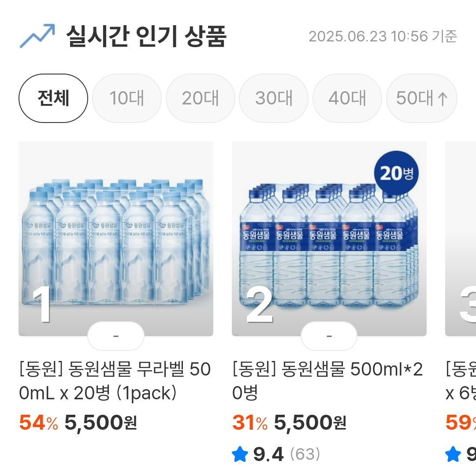The image size is (476, 476).
Task: Click the 54% 5,500원 price
Action: click(78, 423)
